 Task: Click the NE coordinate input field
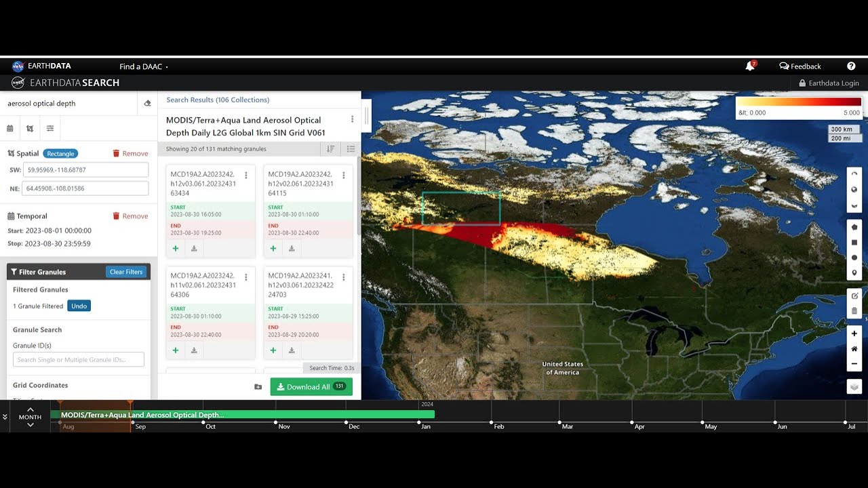(x=85, y=188)
